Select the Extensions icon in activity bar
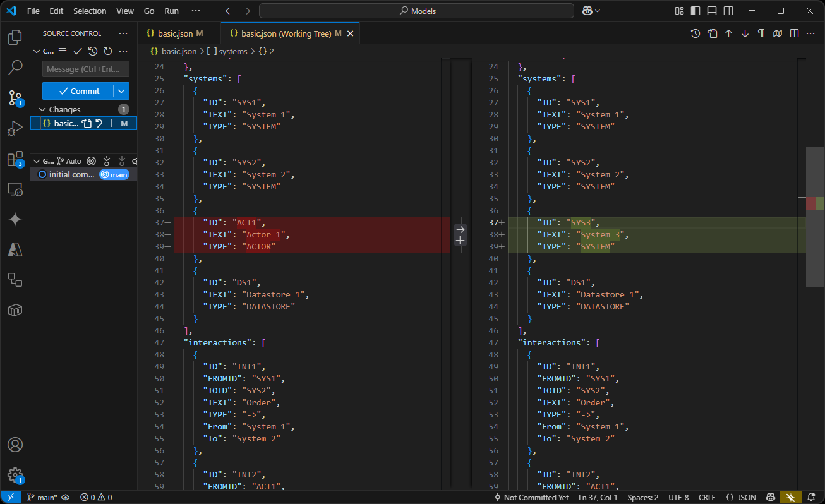This screenshot has height=504, width=825. point(14,159)
